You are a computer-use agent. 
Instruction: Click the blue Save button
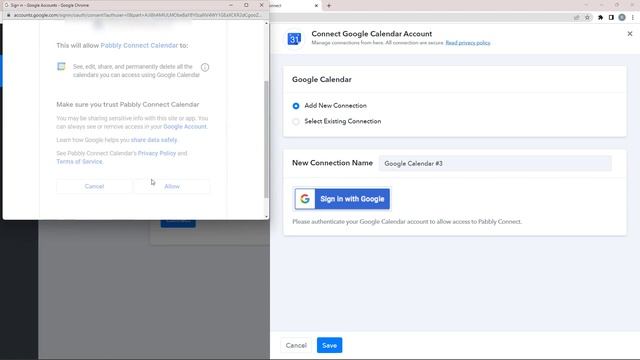(329, 345)
